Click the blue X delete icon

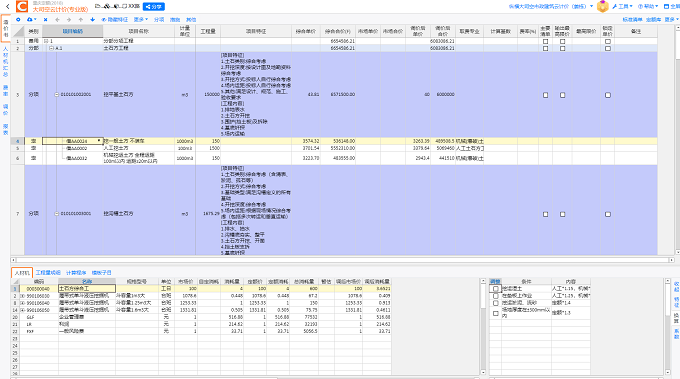tap(46, 20)
